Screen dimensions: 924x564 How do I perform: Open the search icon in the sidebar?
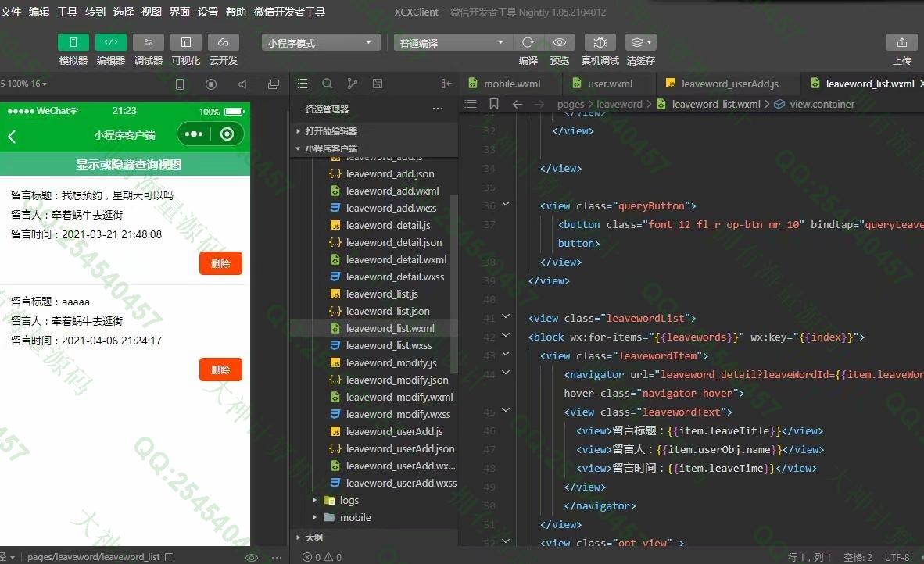328,84
